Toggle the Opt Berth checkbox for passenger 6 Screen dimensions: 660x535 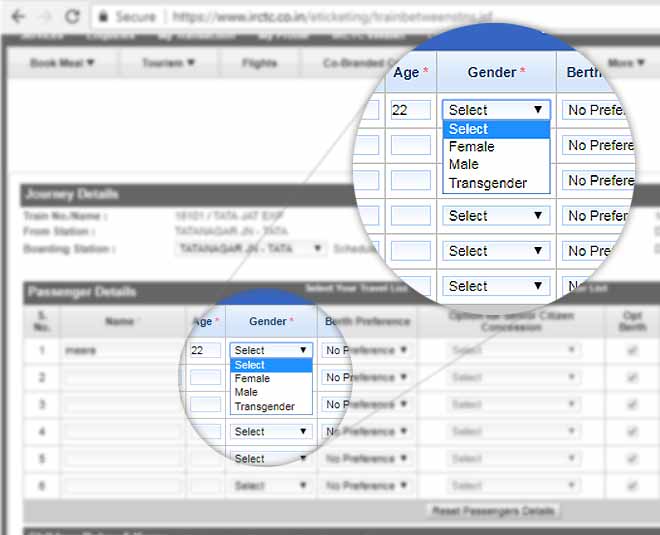click(632, 486)
